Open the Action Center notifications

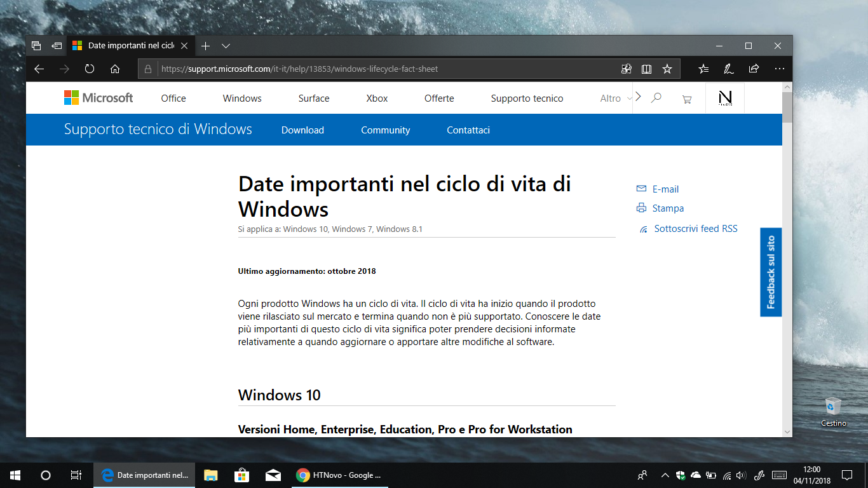pyautogui.click(x=847, y=475)
